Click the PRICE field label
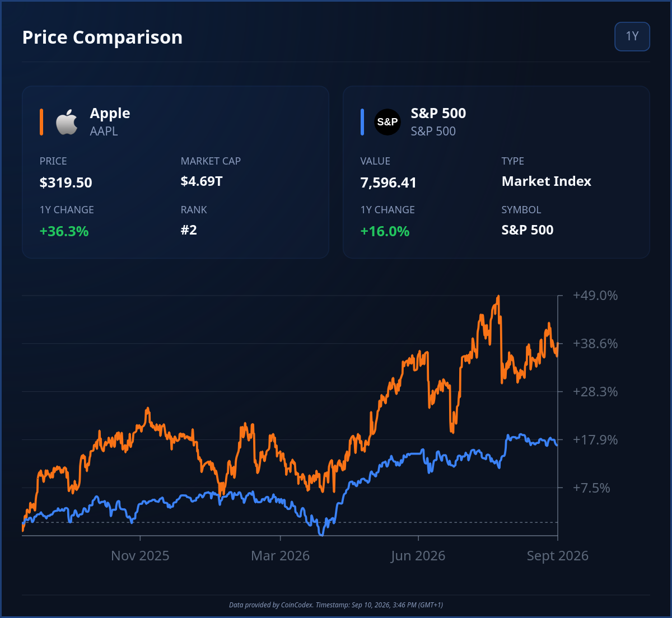The height and width of the screenshot is (618, 672). click(x=53, y=161)
